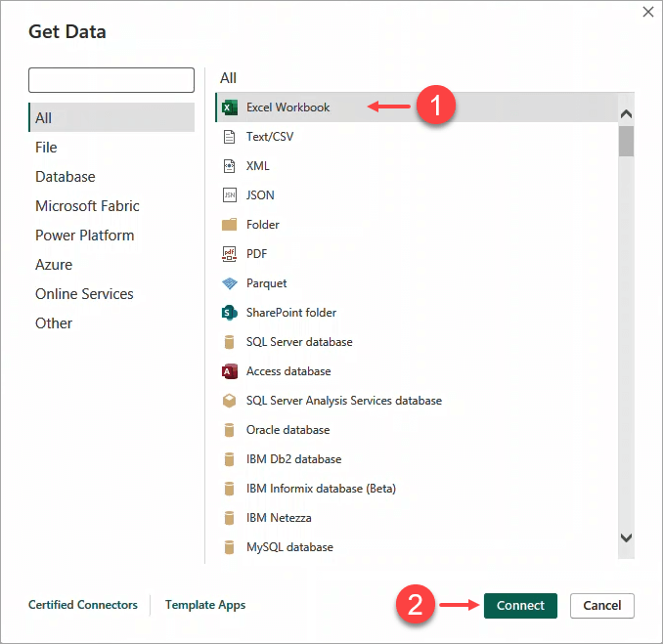The width and height of the screenshot is (663, 644).
Task: Click the Parquet connector icon
Action: [x=230, y=283]
